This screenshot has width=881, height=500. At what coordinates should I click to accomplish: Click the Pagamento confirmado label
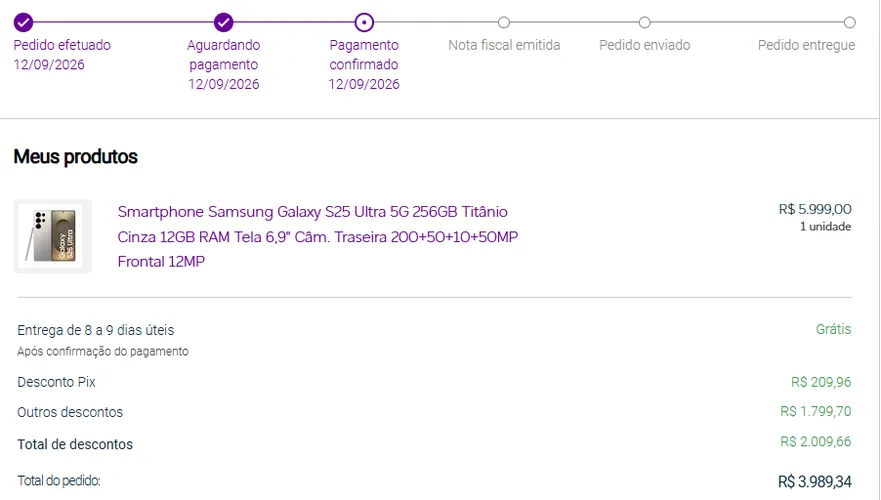tap(364, 54)
